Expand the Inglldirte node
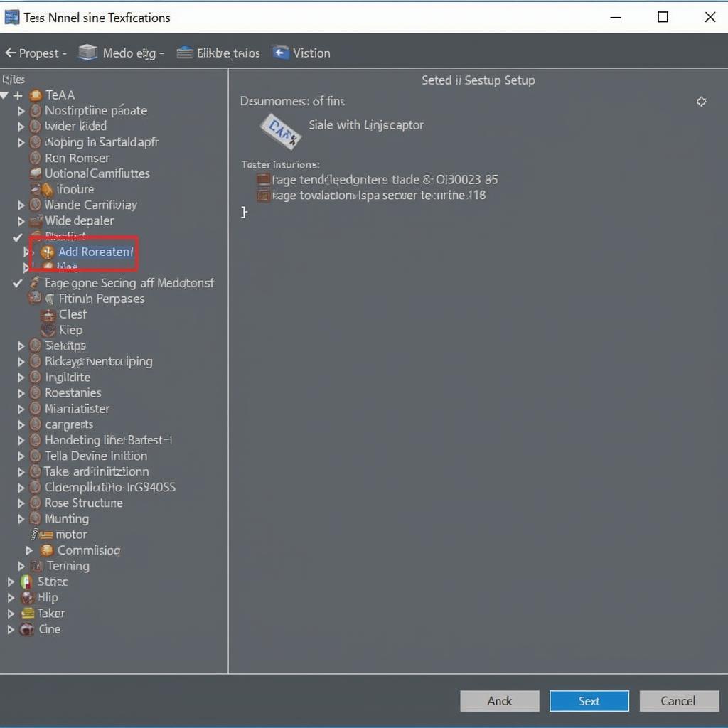Screen dimensions: 728x728 [21, 377]
